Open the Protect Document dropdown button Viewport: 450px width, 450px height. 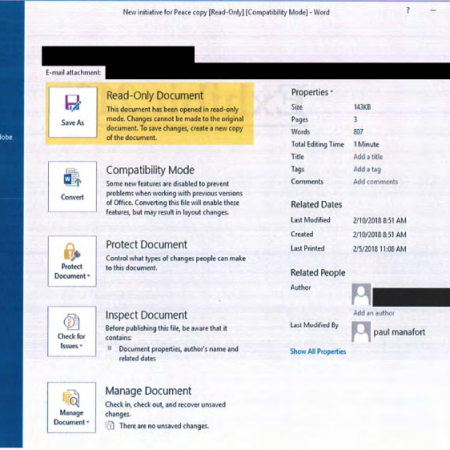72,261
